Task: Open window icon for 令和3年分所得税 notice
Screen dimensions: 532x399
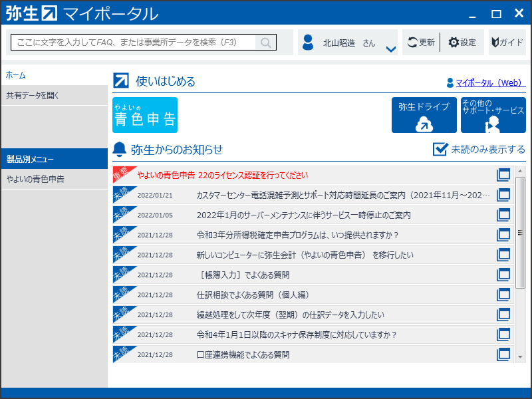Action: tap(503, 235)
